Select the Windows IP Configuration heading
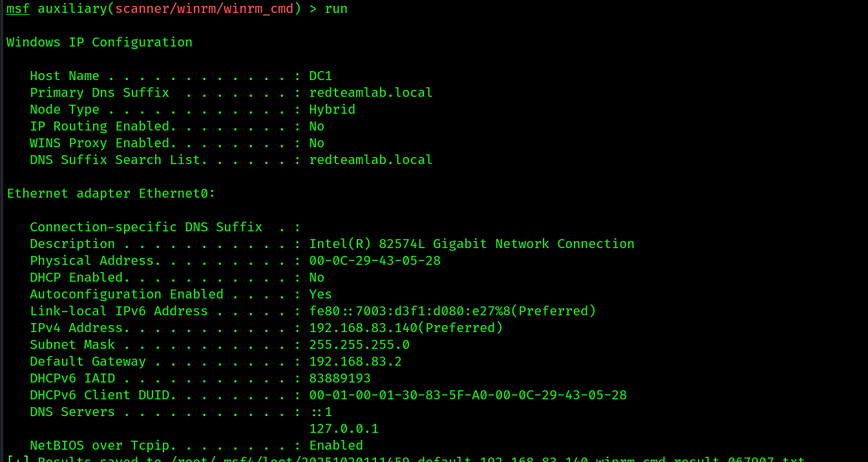This screenshot has height=462, width=868. click(100, 43)
